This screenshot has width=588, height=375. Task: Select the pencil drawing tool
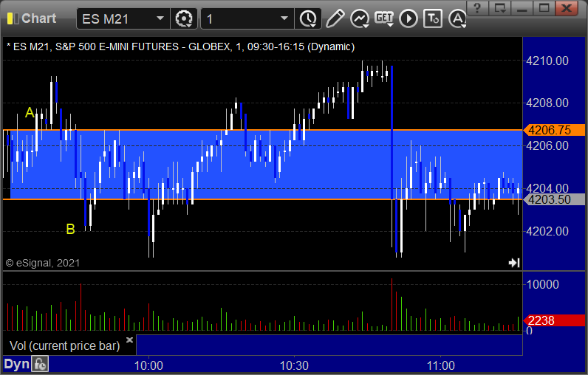(x=335, y=18)
